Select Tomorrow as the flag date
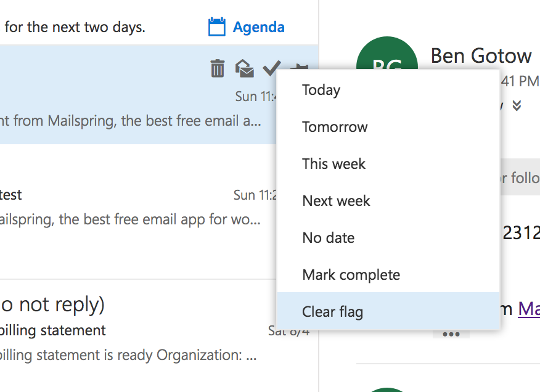 pyautogui.click(x=335, y=127)
